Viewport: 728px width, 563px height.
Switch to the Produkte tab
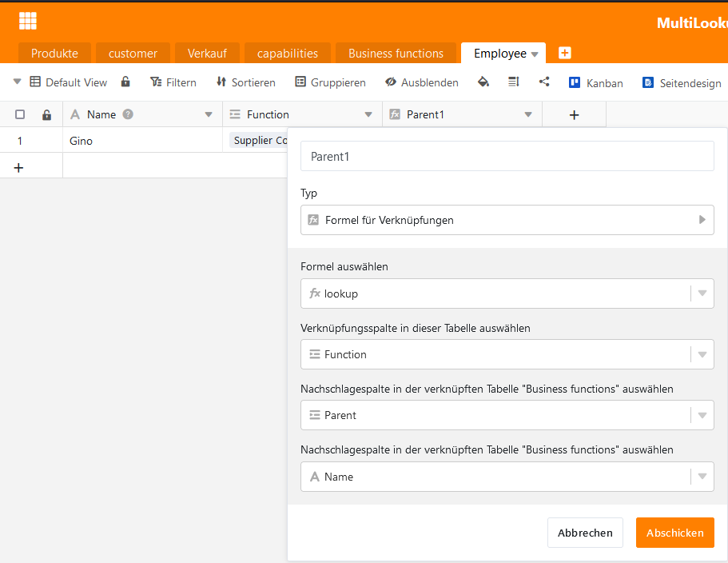(x=54, y=54)
